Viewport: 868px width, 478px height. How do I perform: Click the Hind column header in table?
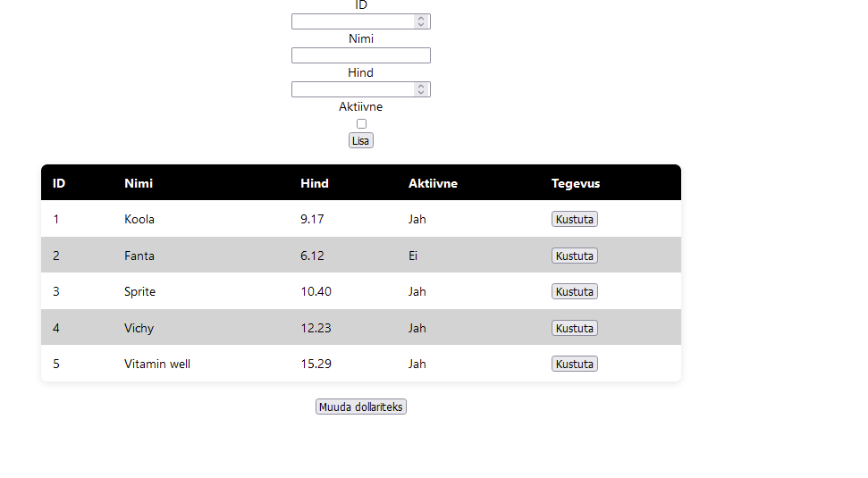click(315, 183)
